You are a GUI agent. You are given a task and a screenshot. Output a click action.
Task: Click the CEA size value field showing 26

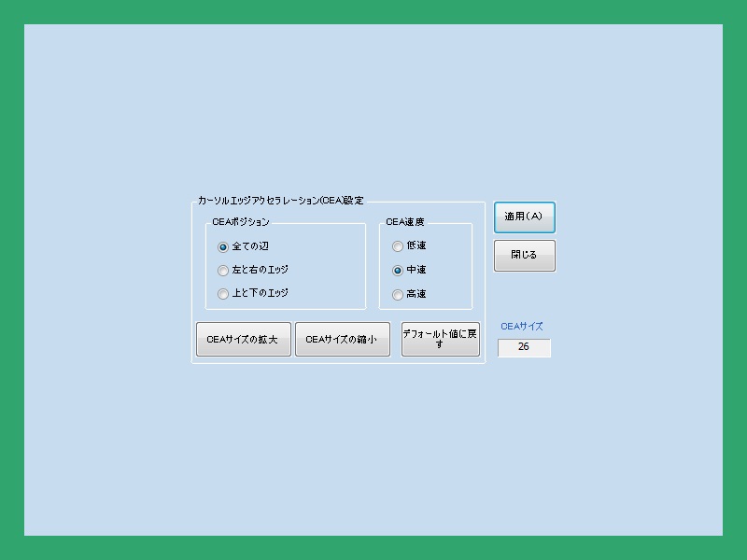524,347
